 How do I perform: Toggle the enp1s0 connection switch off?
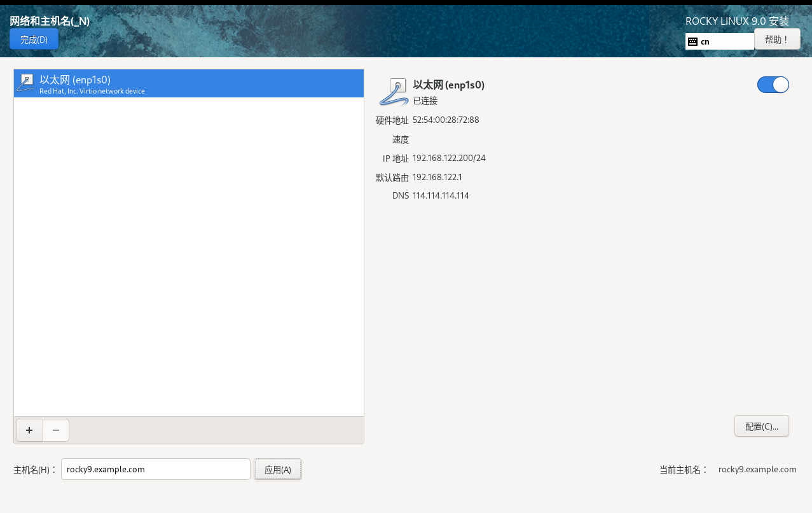tap(773, 85)
